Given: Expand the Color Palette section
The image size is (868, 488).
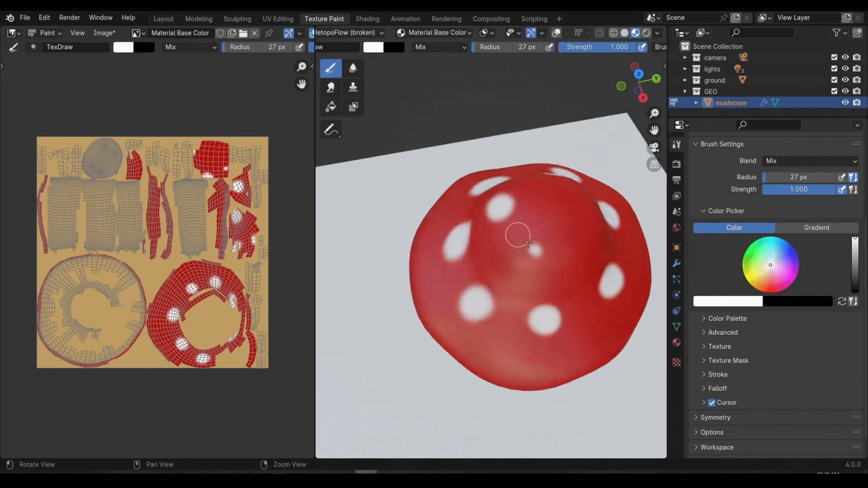Looking at the screenshot, I should tap(727, 318).
